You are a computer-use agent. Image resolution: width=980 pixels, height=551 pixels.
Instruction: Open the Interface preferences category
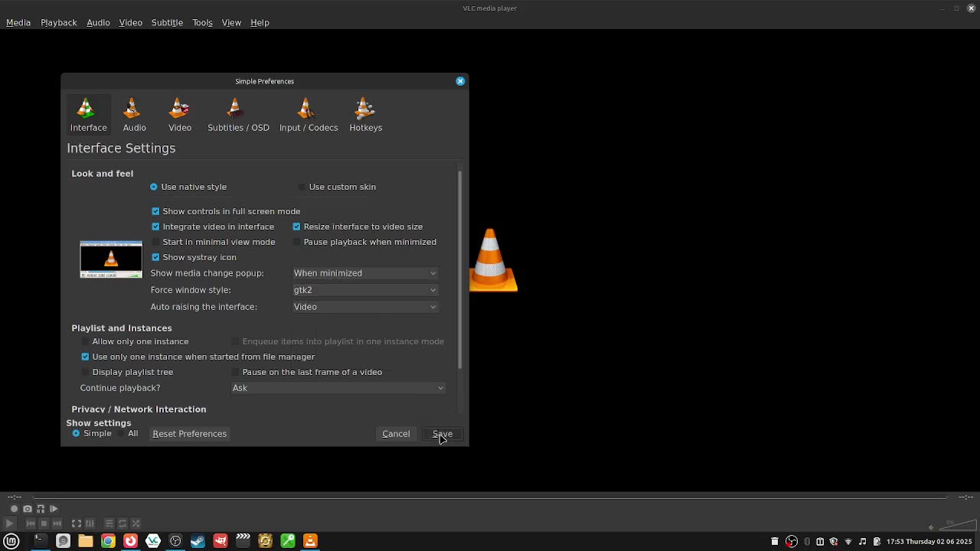88,115
